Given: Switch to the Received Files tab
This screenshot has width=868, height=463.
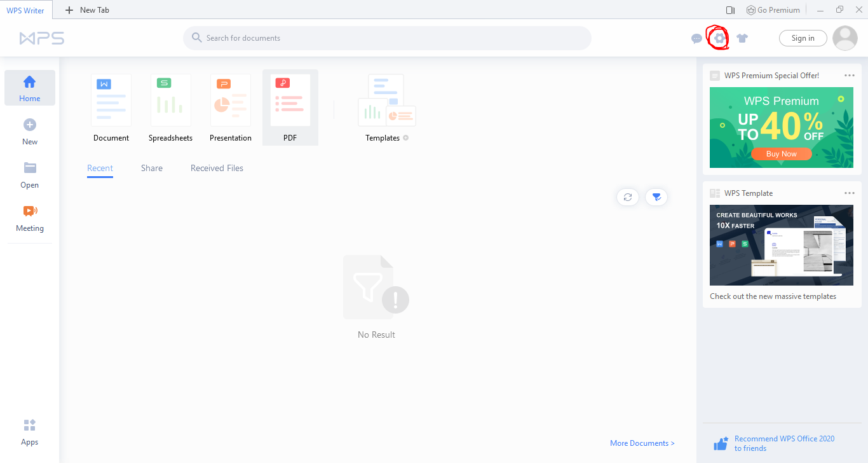Looking at the screenshot, I should [x=217, y=169].
